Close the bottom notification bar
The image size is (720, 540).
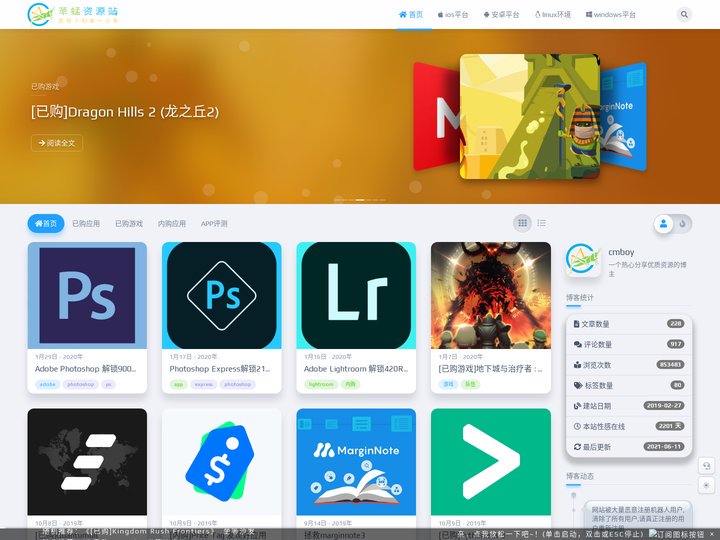coord(712,534)
